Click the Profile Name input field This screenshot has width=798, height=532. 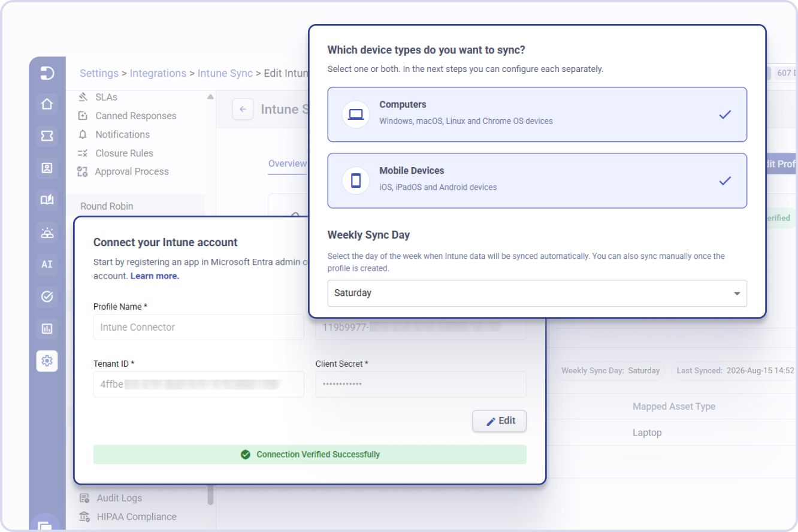click(x=198, y=327)
